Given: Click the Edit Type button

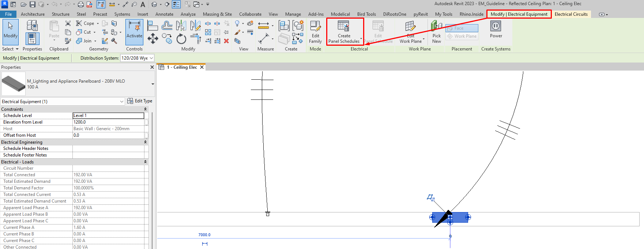Looking at the screenshot, I should (140, 101).
